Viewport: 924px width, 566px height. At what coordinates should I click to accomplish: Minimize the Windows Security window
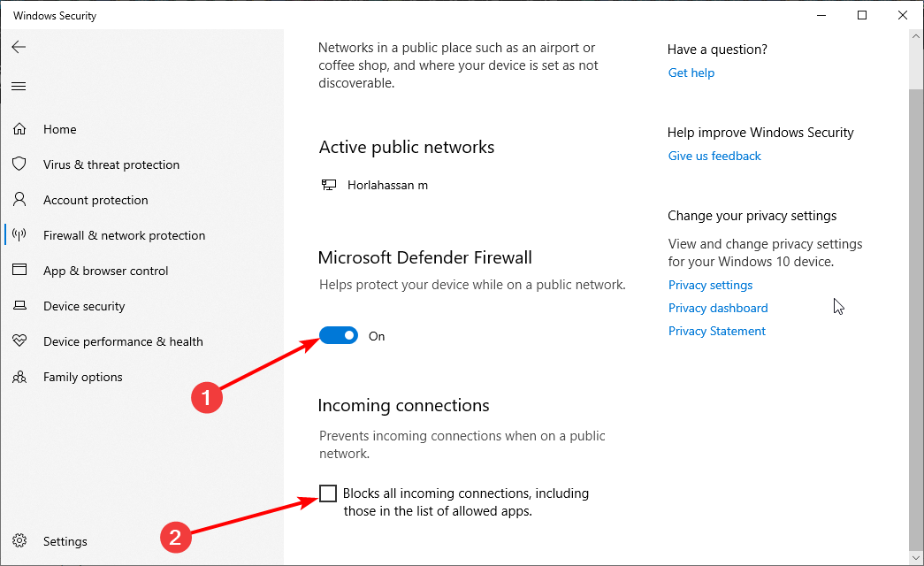tap(821, 15)
